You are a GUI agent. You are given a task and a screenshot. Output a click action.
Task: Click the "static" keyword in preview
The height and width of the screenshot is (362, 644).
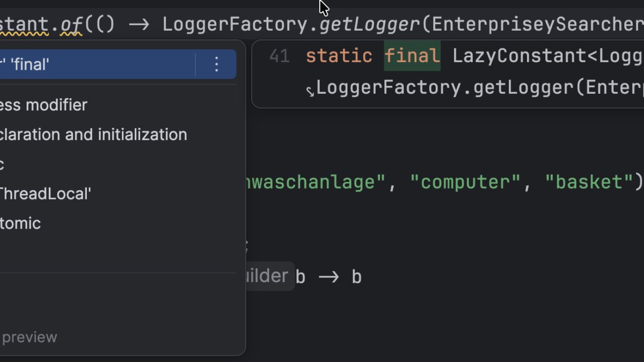(x=339, y=56)
